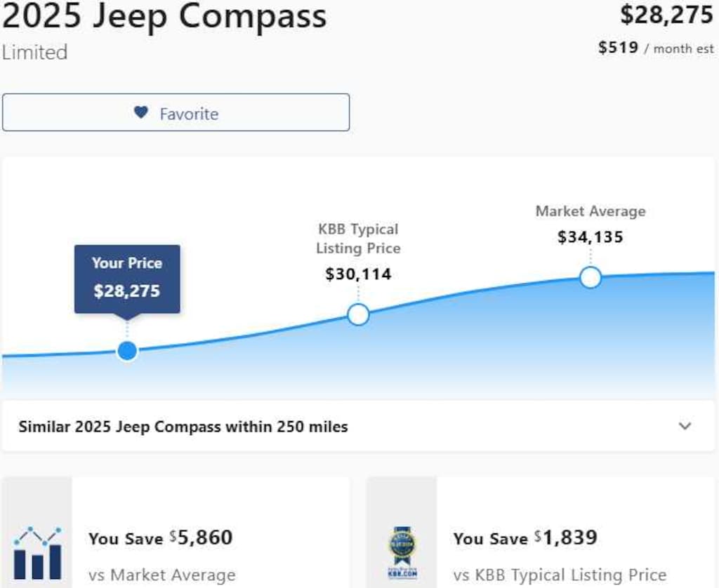Select the Limited trim label

click(34, 52)
